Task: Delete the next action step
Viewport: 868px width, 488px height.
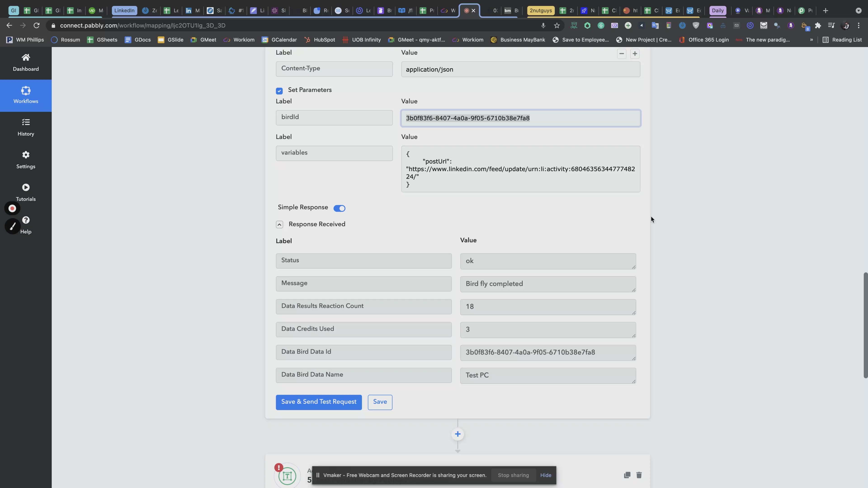Action: point(639,475)
